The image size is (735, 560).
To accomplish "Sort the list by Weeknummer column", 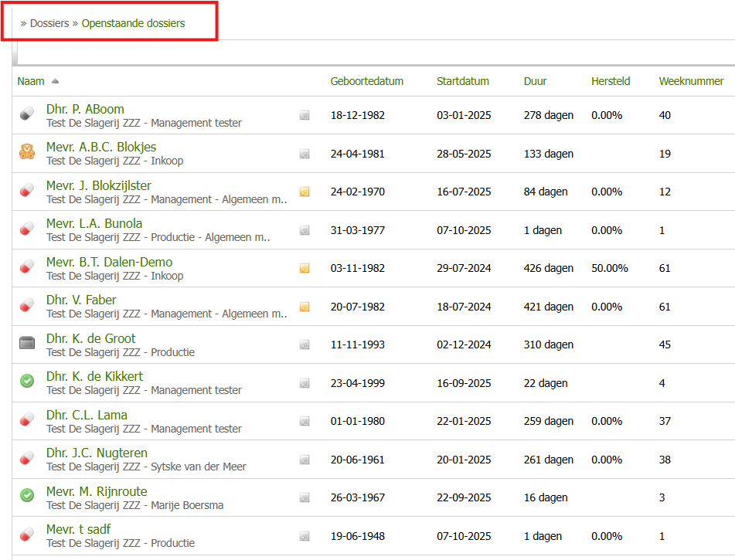I will point(691,81).
